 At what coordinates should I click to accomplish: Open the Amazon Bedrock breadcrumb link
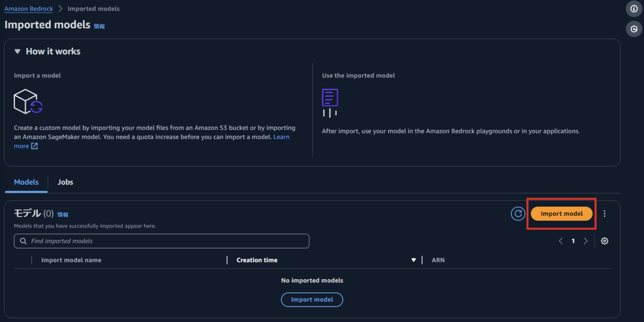pyautogui.click(x=29, y=9)
